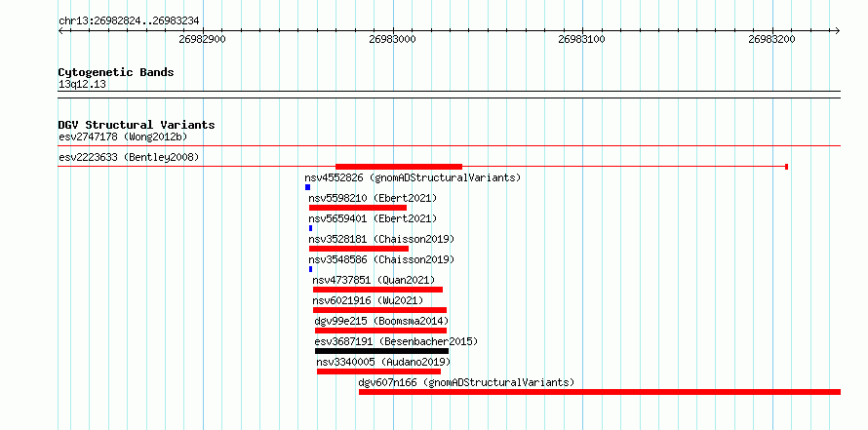Click the red bar under dgv99e215
Image resolution: width=868 pixels, height=430 pixels.
pos(381,331)
